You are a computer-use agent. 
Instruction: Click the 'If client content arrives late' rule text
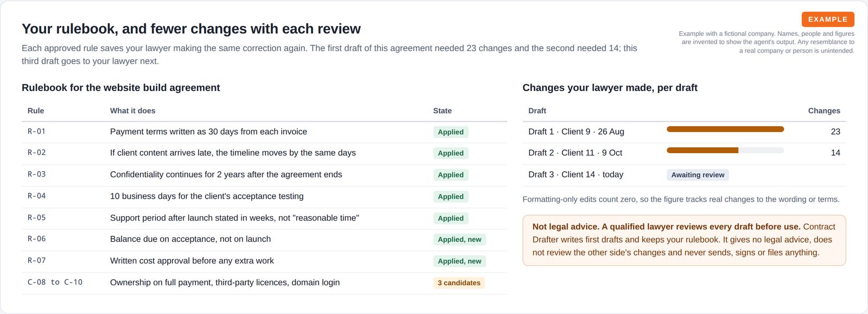pyautogui.click(x=233, y=153)
